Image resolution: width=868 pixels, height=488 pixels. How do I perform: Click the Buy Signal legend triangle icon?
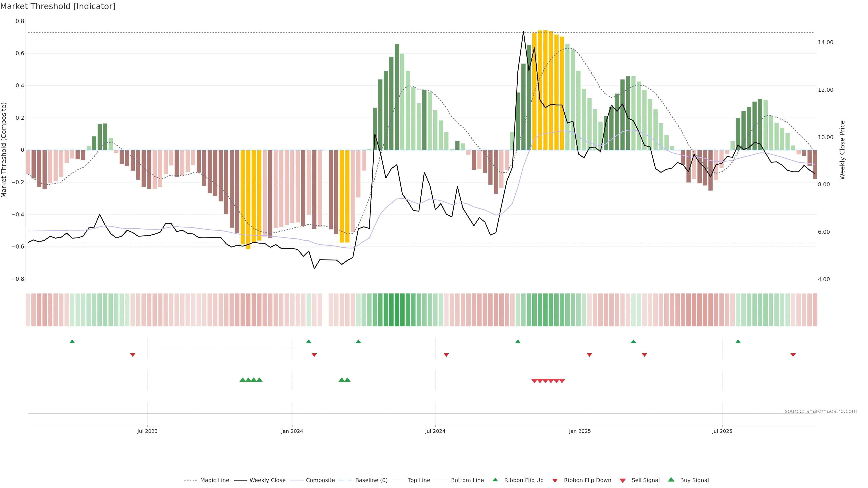671,480
